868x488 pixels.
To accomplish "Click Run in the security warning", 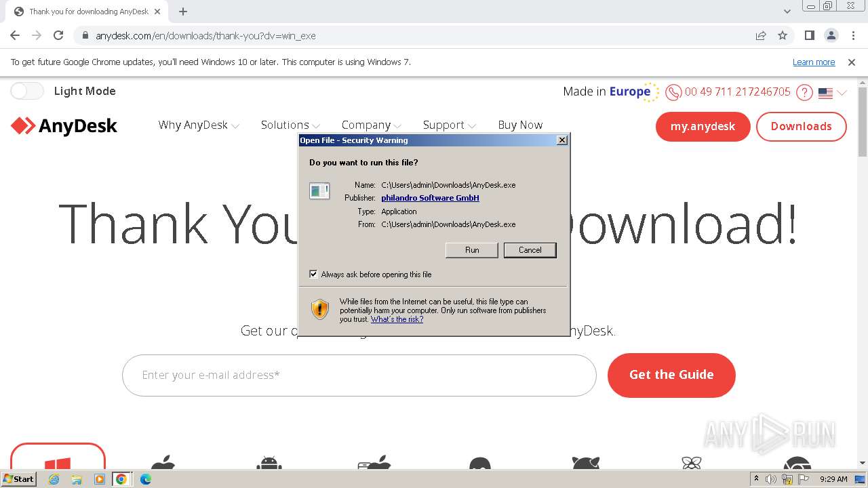I will tap(472, 250).
